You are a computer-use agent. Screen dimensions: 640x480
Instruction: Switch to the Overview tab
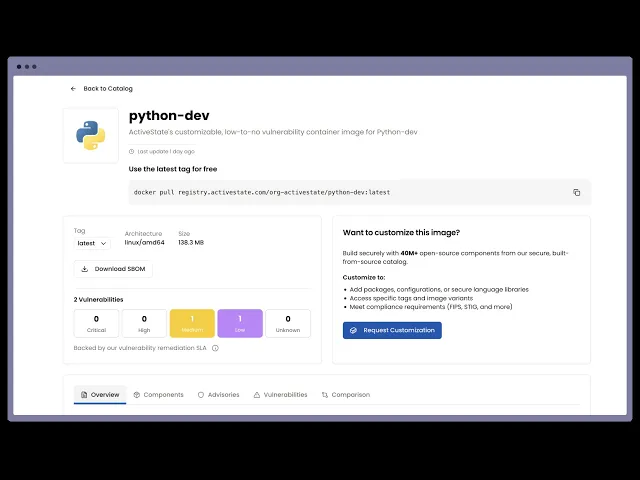click(x=100, y=395)
